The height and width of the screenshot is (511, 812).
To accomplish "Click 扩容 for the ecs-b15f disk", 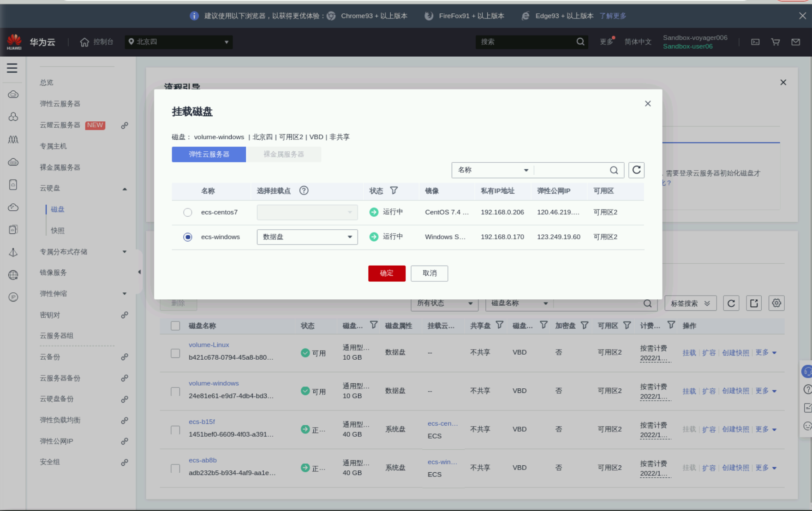I will [709, 429].
